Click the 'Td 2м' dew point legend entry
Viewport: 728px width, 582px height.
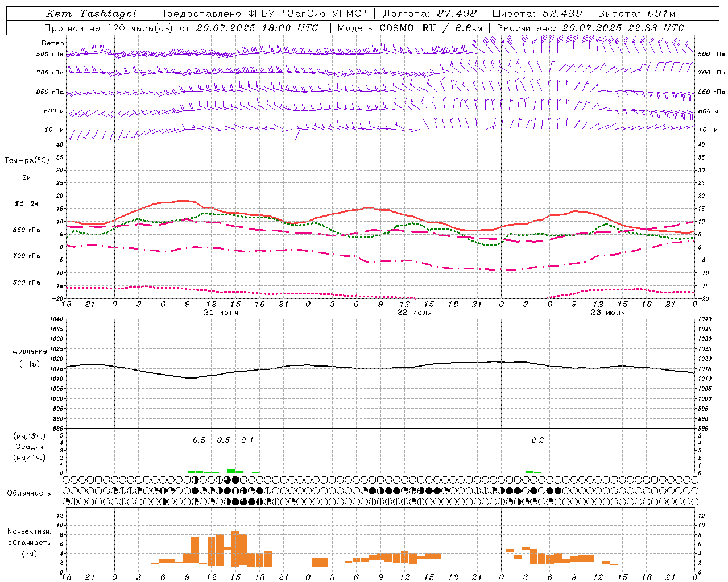tap(27, 203)
